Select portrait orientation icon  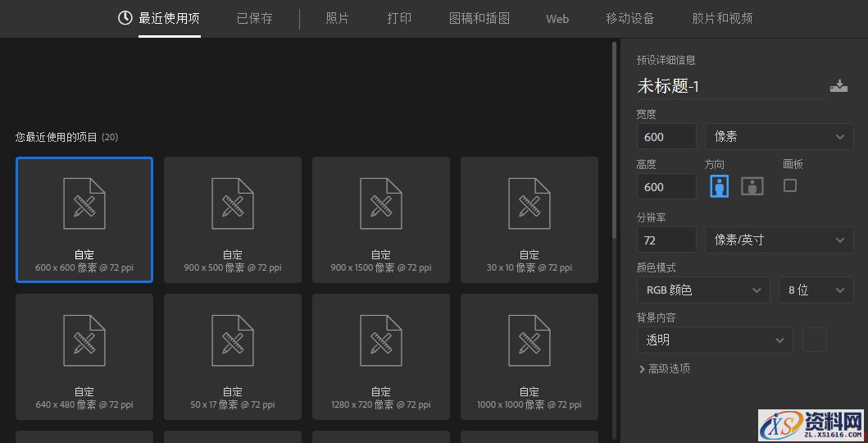click(719, 186)
